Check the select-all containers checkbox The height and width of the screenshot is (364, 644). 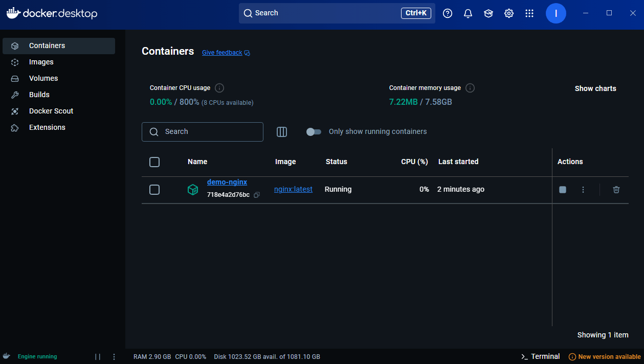(154, 162)
